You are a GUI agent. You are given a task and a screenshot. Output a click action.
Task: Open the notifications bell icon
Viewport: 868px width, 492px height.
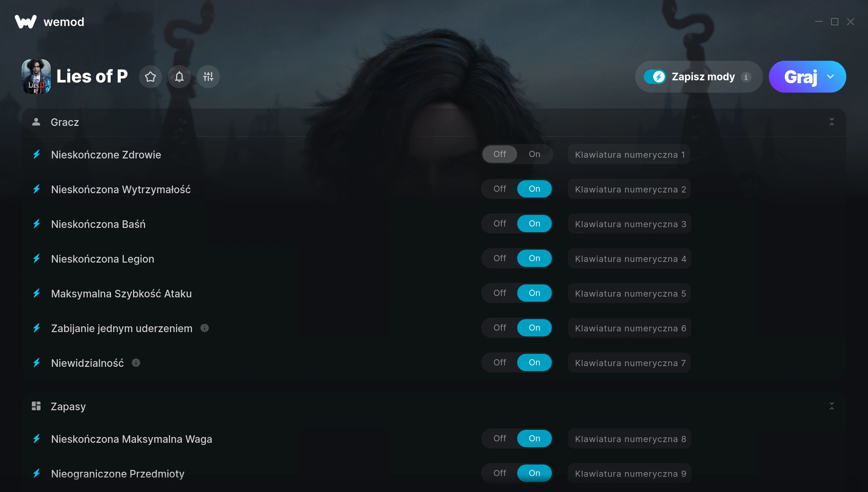pos(179,77)
